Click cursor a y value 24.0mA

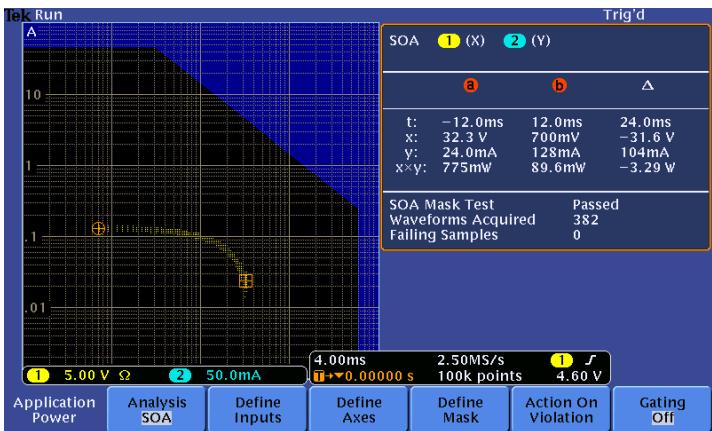(470, 153)
